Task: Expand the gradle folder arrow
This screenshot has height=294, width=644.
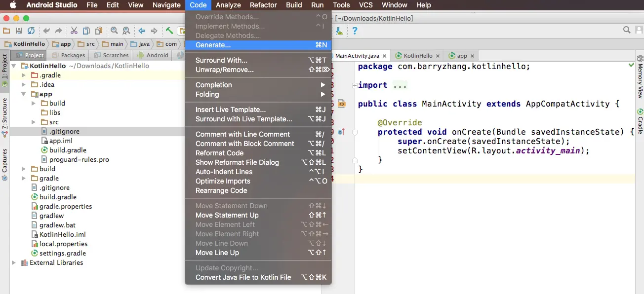Action: click(23, 179)
